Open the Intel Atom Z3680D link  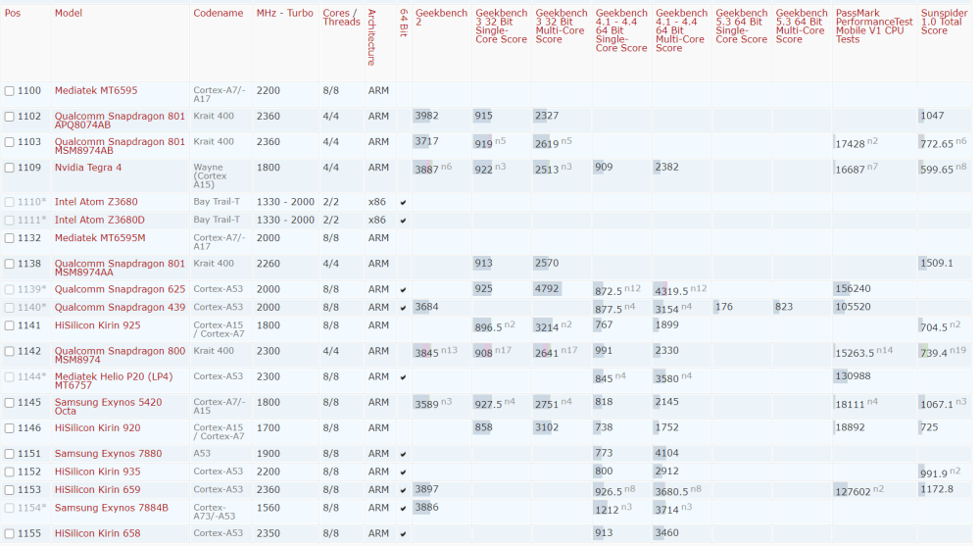tap(99, 221)
